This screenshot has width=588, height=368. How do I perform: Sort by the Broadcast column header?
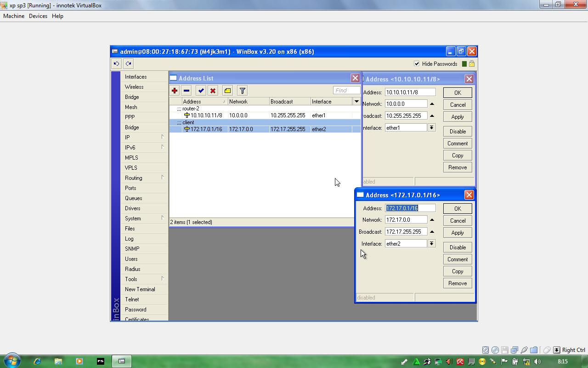(x=290, y=101)
